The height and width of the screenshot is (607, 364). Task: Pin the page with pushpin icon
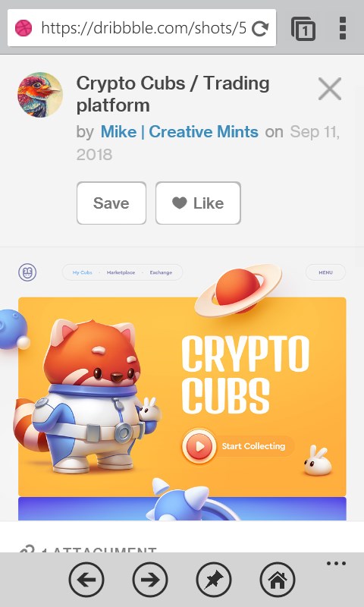pyautogui.click(x=214, y=580)
